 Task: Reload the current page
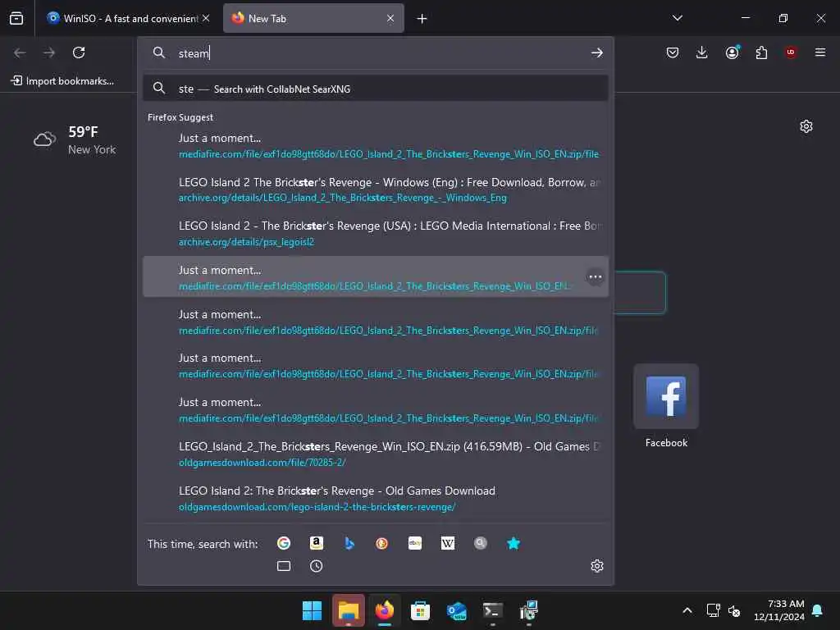[79, 52]
